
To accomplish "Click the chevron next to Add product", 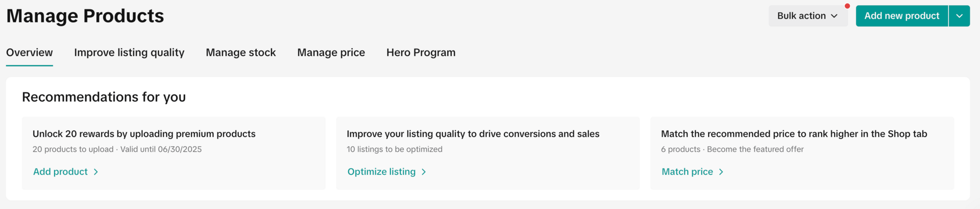I will (x=96, y=172).
